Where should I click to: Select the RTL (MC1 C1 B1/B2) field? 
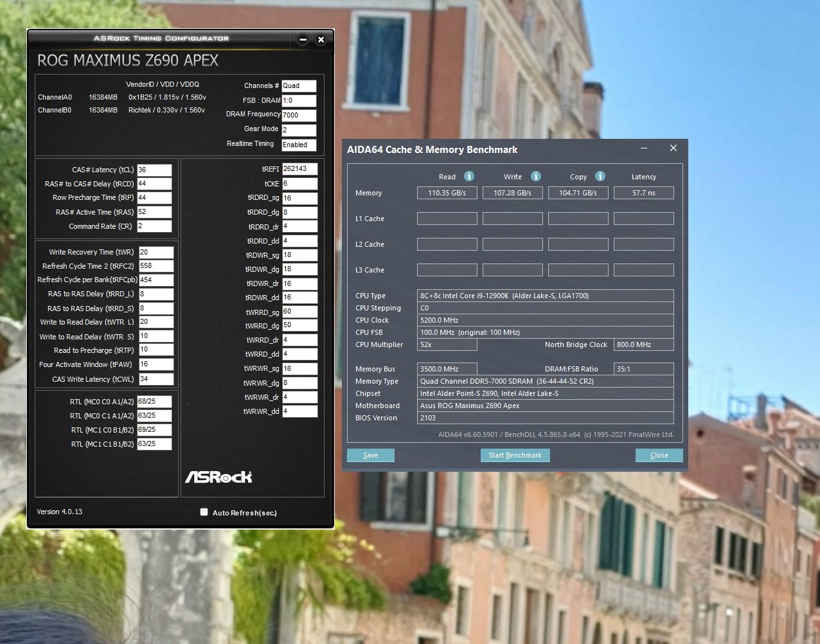pos(154,444)
